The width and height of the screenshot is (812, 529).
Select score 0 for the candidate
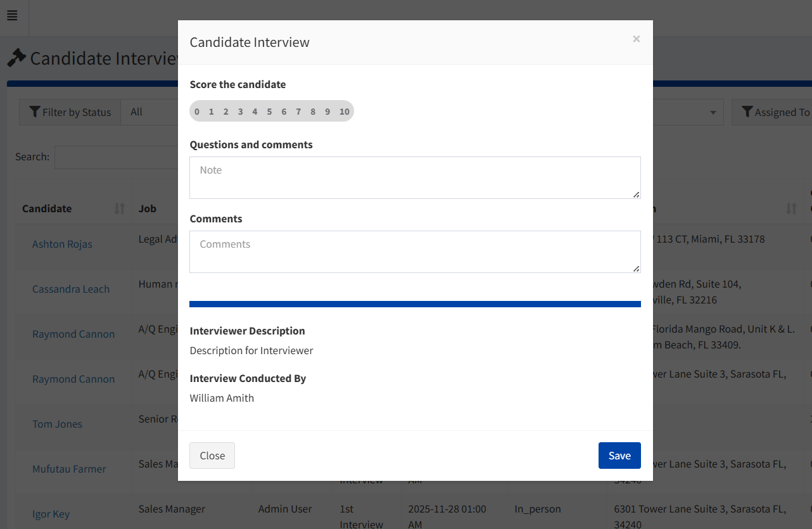point(197,112)
